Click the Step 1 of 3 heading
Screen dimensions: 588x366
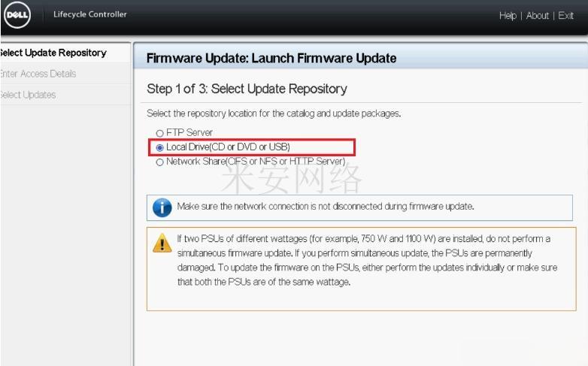tap(247, 89)
